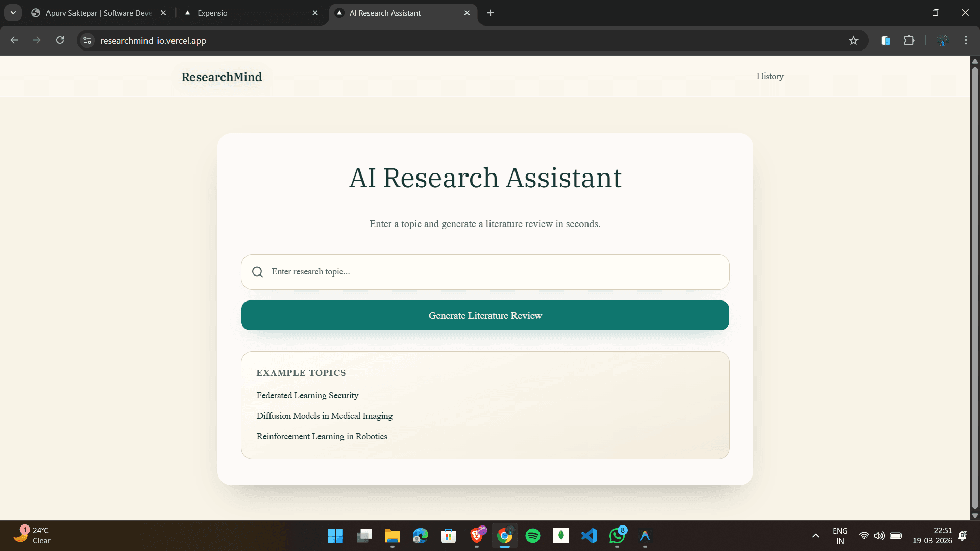Viewport: 980px width, 551px height.
Task: Open the weather widget showing 24°C Clear
Action: (32, 536)
